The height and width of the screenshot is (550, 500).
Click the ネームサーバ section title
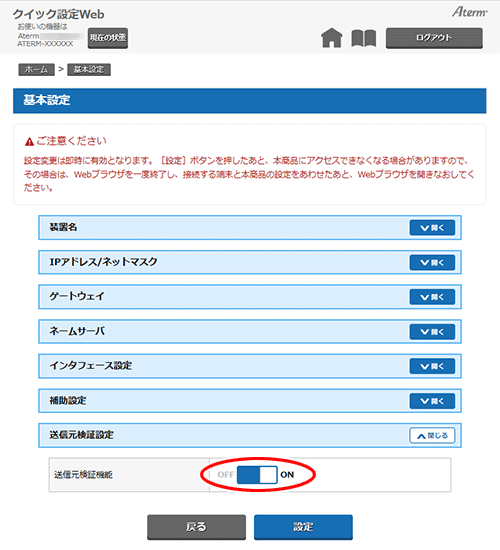tap(77, 331)
